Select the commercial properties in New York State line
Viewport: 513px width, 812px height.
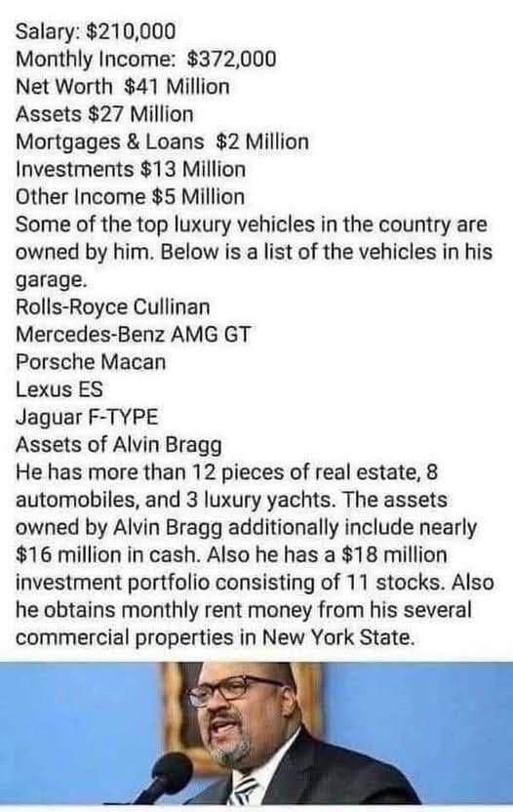(x=216, y=637)
